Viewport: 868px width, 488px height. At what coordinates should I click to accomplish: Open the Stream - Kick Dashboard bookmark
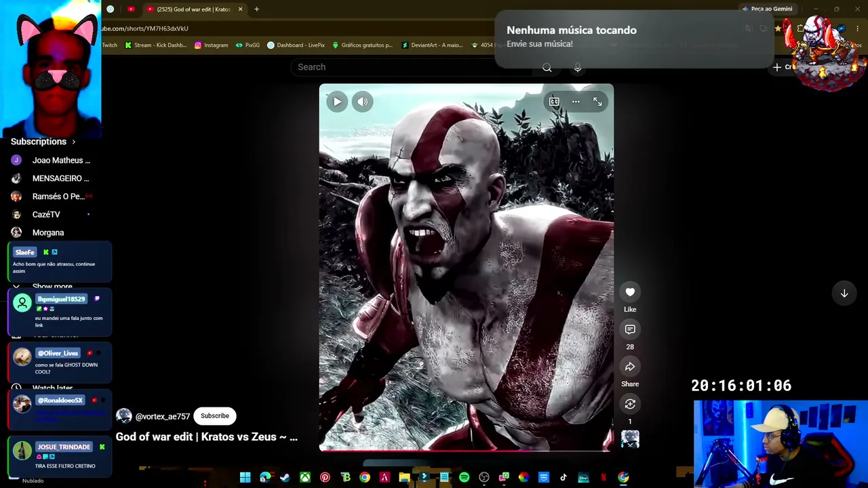point(155,45)
